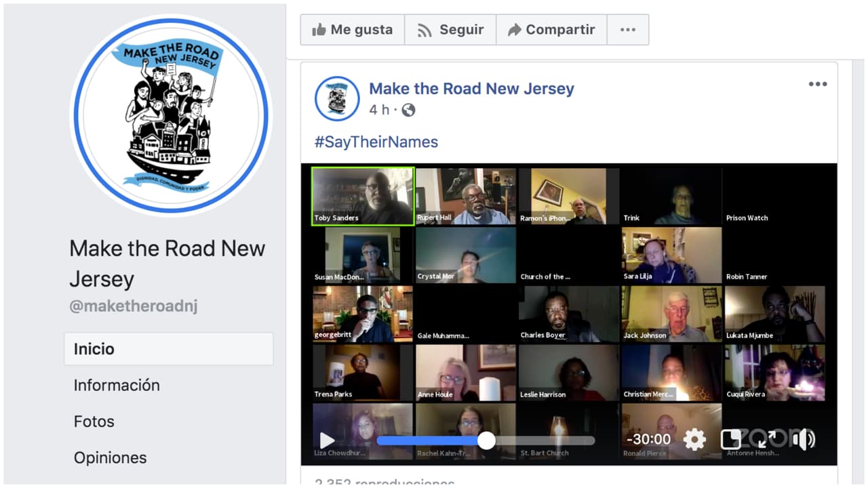Click the post's small profile avatar
Image resolution: width=868 pixels, height=488 pixels.
coord(337,98)
